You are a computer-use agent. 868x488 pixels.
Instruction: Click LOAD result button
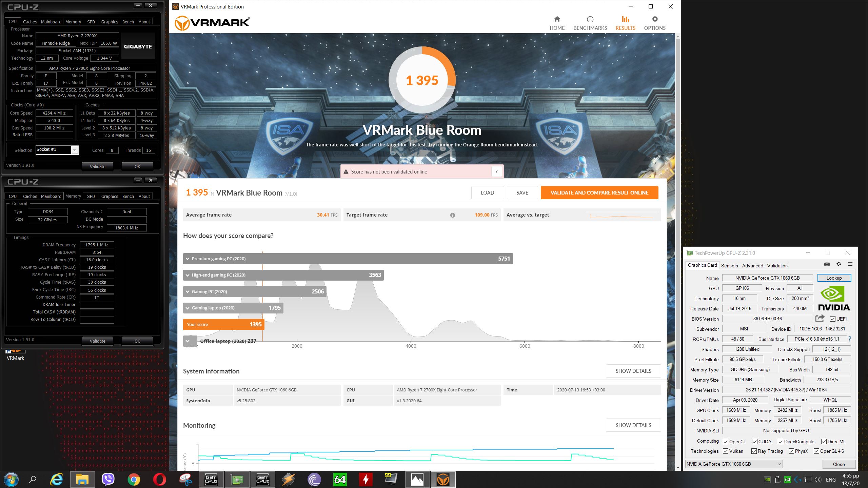click(487, 192)
